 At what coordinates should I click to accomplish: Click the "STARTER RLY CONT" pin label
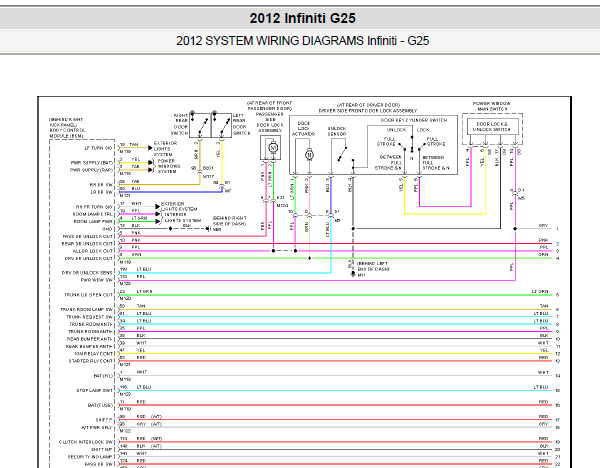(x=91, y=361)
